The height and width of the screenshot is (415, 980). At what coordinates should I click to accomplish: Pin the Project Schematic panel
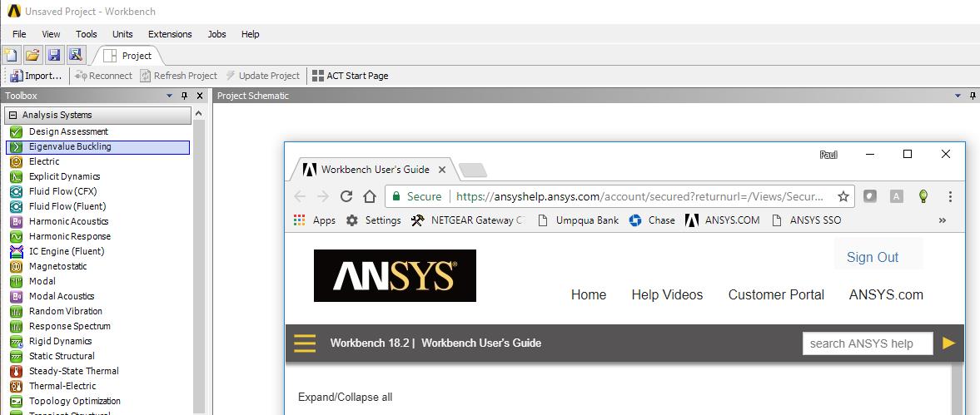(973, 96)
